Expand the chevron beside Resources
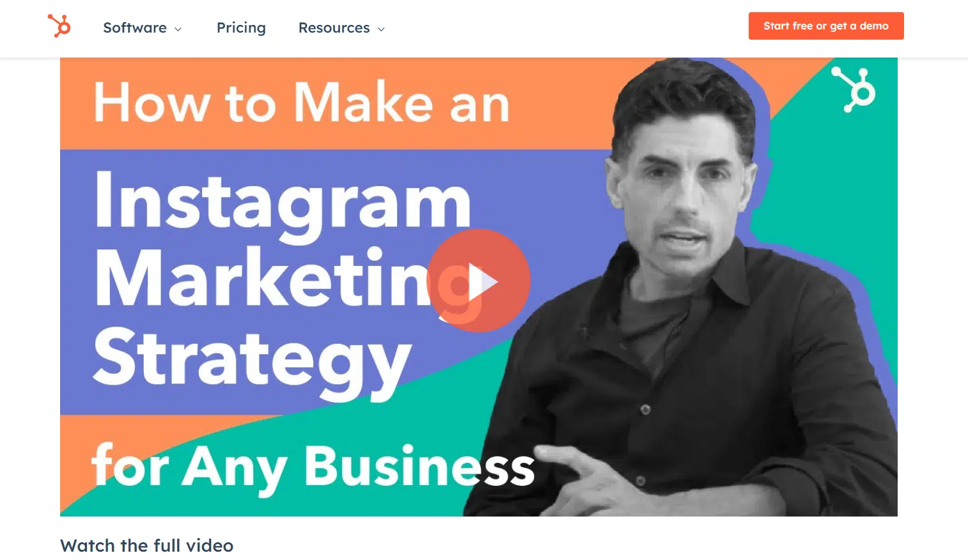The image size is (968, 560). coord(381,29)
